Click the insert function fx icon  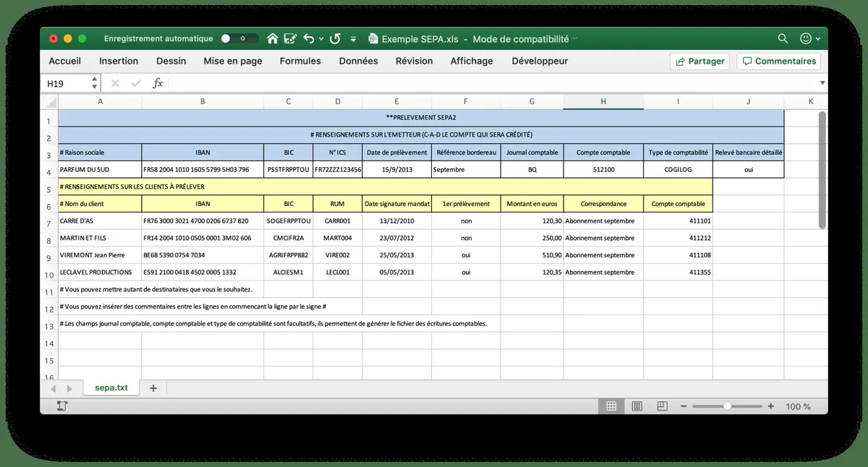[x=158, y=83]
